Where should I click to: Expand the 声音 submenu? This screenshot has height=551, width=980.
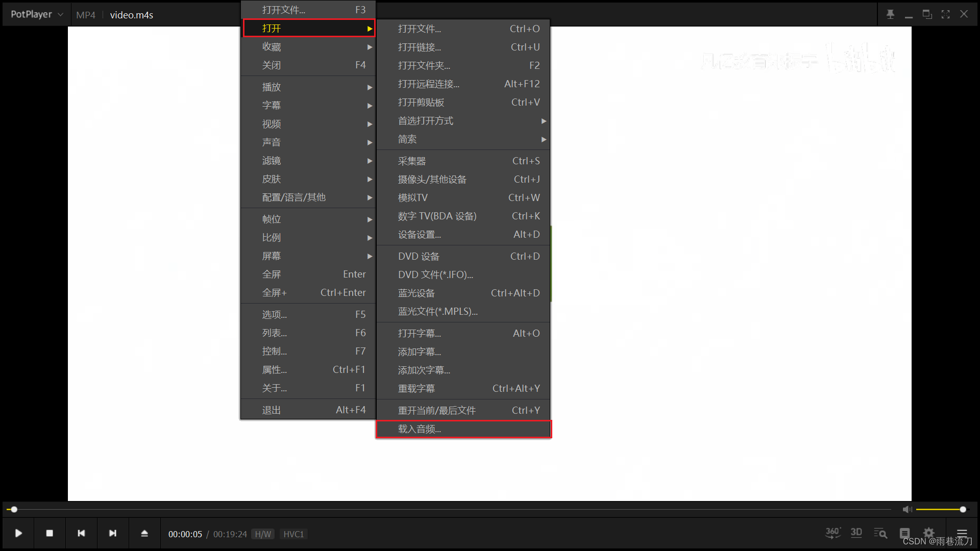coord(309,142)
